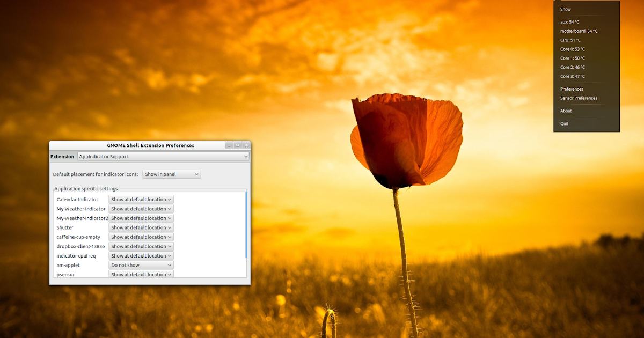Open About from the Psensor menu
644x338 pixels.
tap(566, 111)
